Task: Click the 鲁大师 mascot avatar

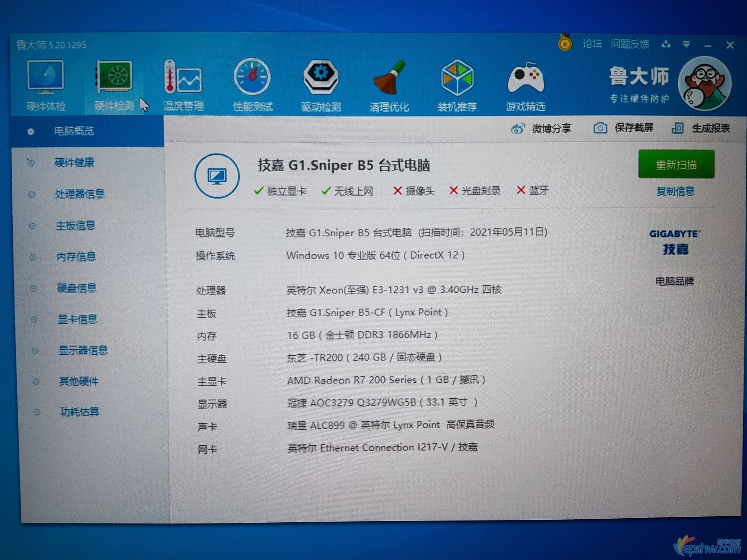Action: pyautogui.click(x=705, y=84)
